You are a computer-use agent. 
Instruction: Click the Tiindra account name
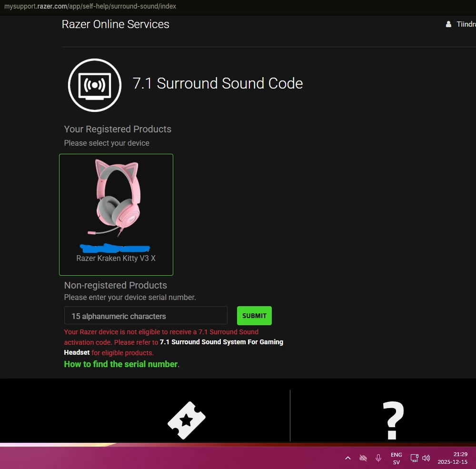click(466, 24)
